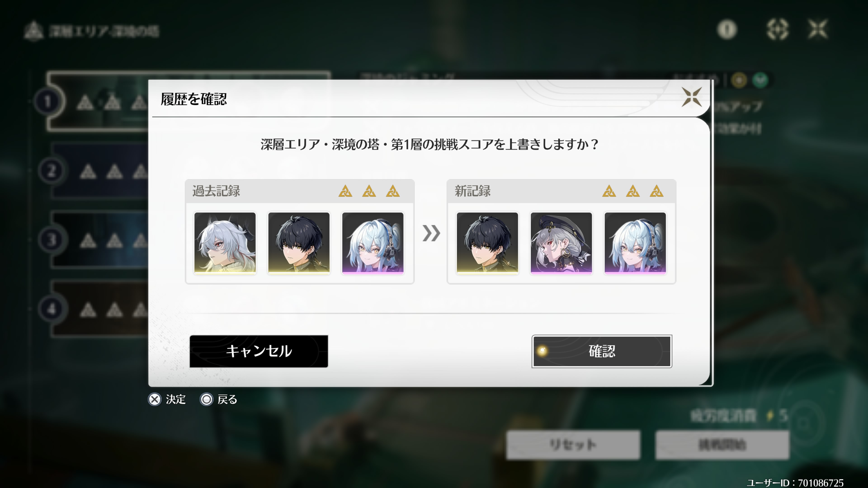Click the blurred リセット button

[573, 445]
